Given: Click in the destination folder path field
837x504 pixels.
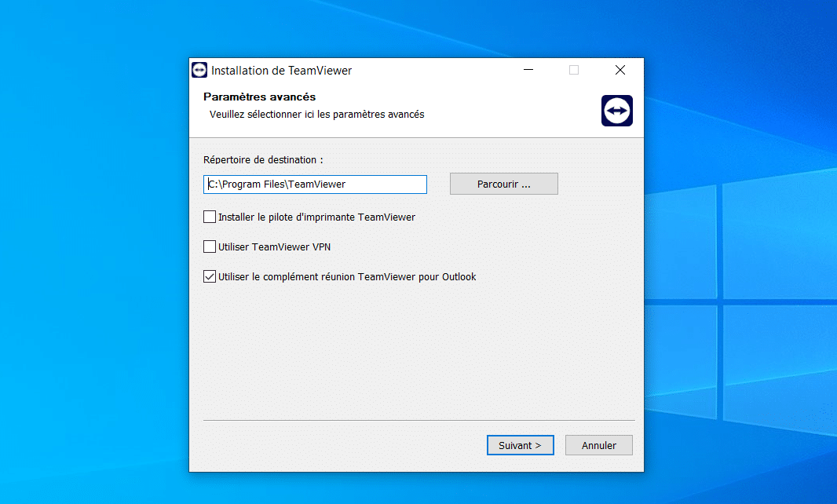Looking at the screenshot, I should [316, 184].
